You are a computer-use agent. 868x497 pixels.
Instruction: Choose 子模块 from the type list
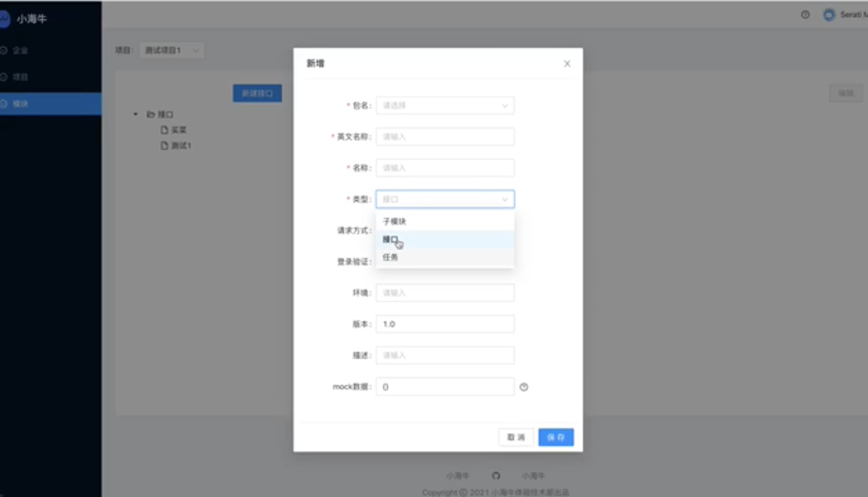(445, 221)
